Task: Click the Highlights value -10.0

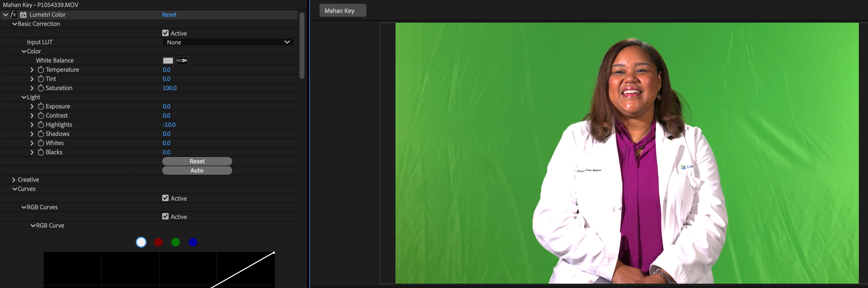Action: tap(169, 125)
